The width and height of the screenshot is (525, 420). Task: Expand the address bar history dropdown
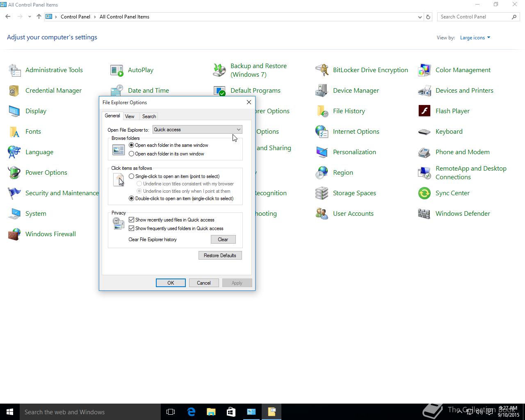(x=420, y=17)
